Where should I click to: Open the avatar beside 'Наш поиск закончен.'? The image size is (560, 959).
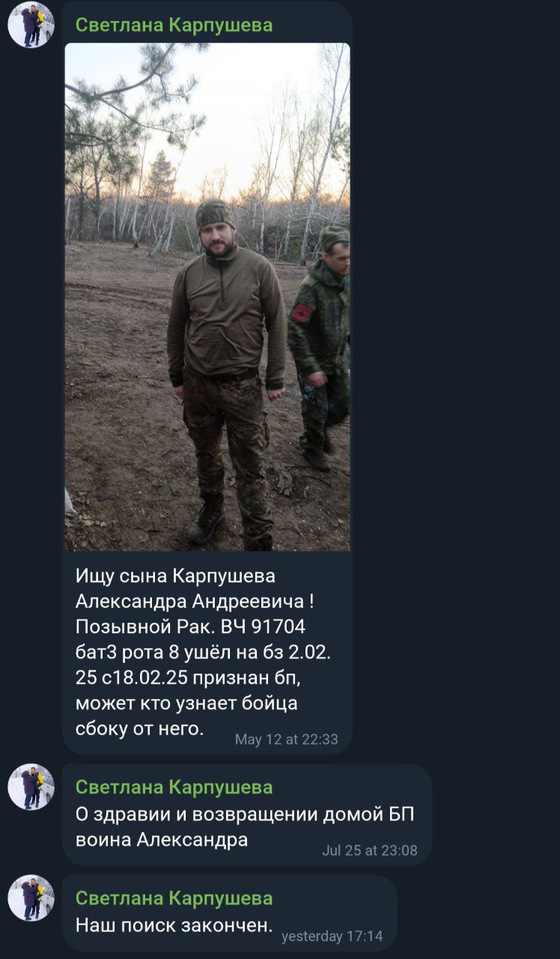tap(31, 898)
